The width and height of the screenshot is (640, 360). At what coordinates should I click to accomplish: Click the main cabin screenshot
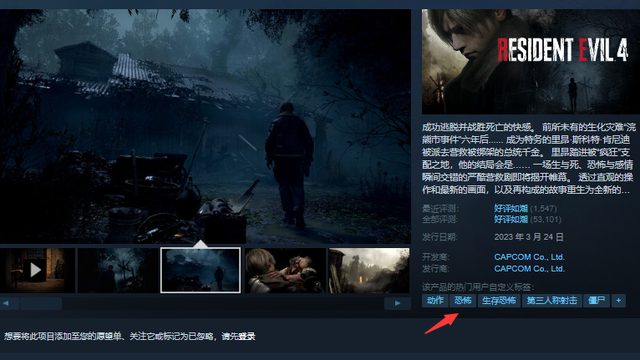click(x=205, y=127)
